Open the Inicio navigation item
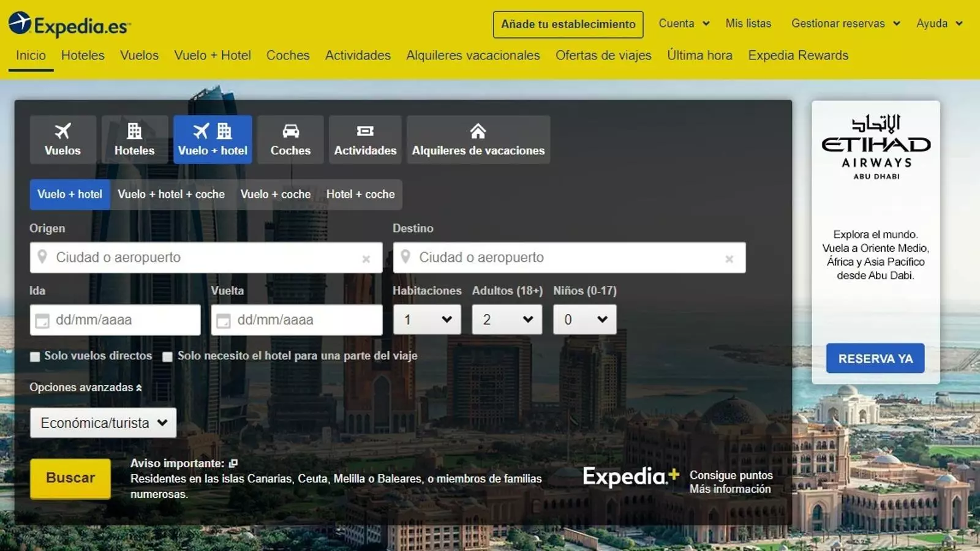 (x=31, y=55)
